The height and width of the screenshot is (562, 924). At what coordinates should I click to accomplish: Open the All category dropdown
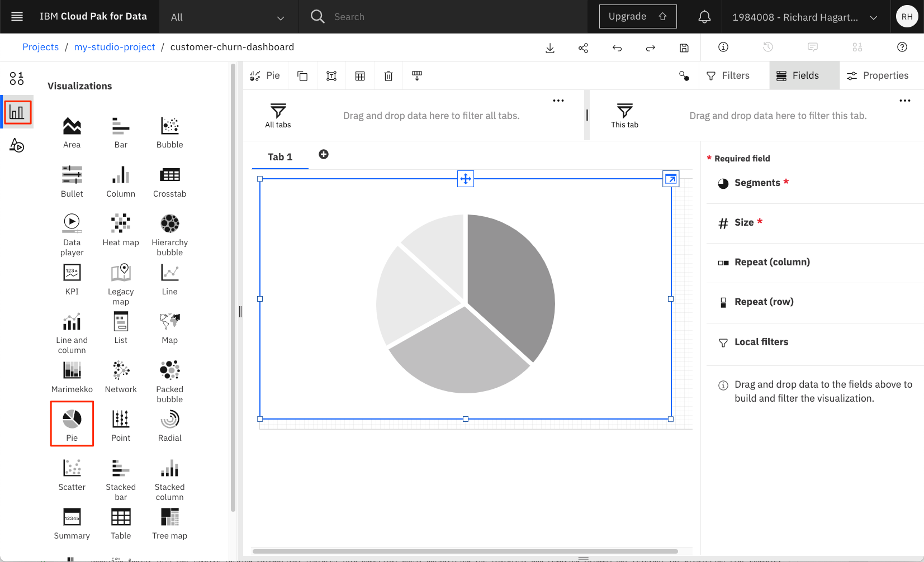click(228, 17)
